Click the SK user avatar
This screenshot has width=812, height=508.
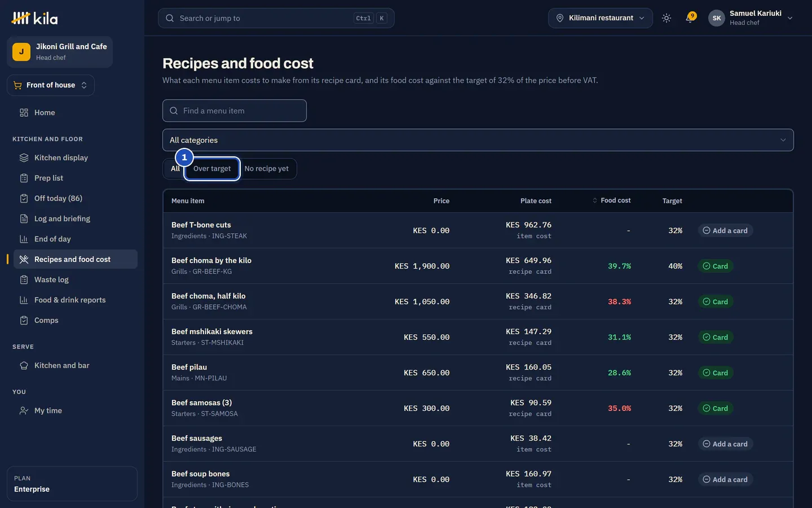click(717, 18)
